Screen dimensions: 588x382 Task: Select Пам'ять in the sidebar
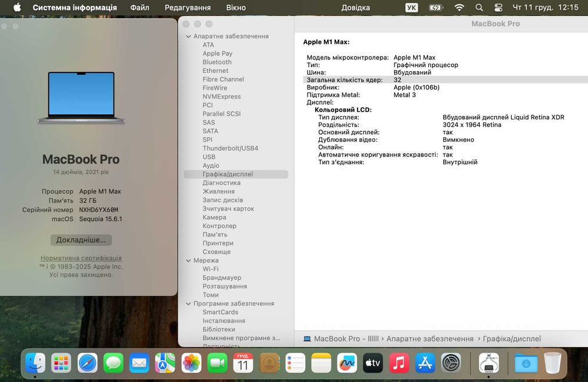tap(215, 234)
